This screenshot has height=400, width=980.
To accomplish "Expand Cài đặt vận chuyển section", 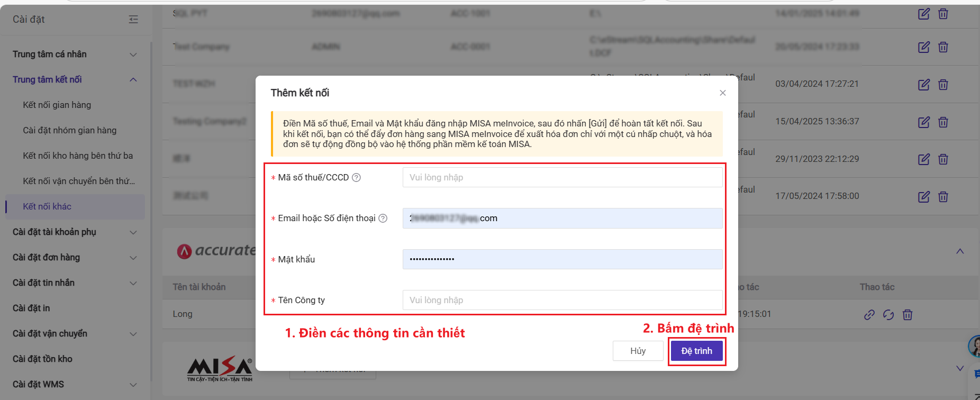I will [x=133, y=334].
